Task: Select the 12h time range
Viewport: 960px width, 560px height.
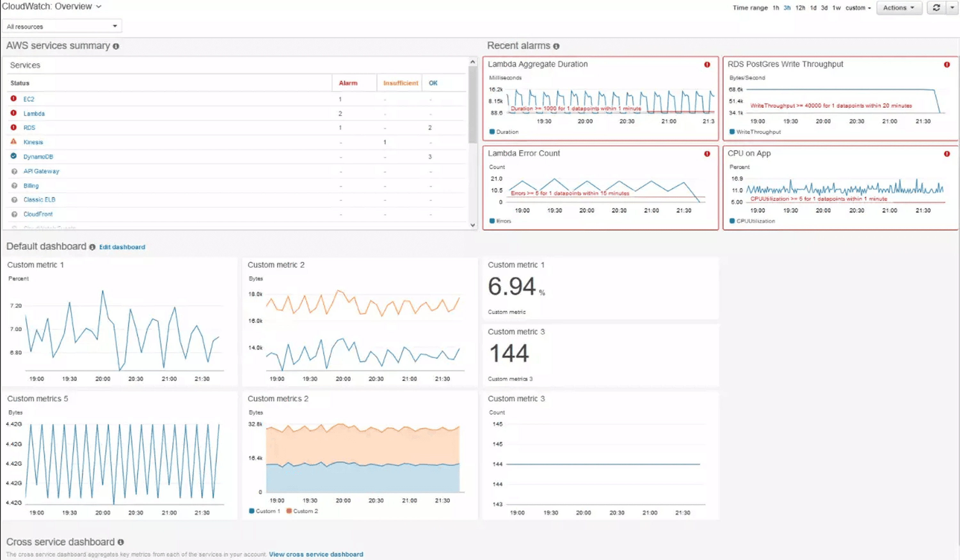Action: tap(800, 8)
